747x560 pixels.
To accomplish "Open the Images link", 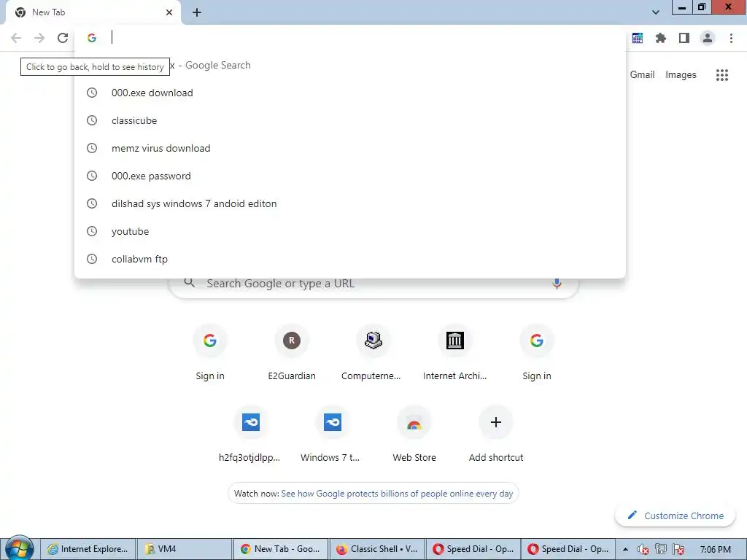I will [x=681, y=75].
